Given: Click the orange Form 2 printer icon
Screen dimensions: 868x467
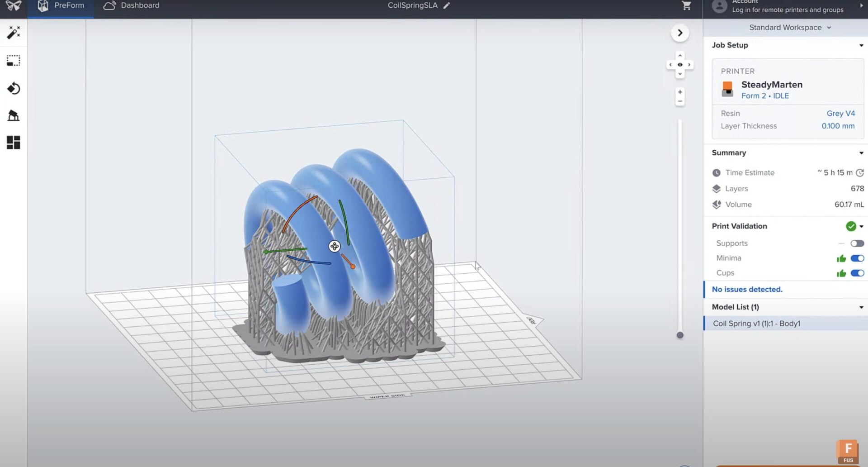Looking at the screenshot, I should pyautogui.click(x=727, y=89).
